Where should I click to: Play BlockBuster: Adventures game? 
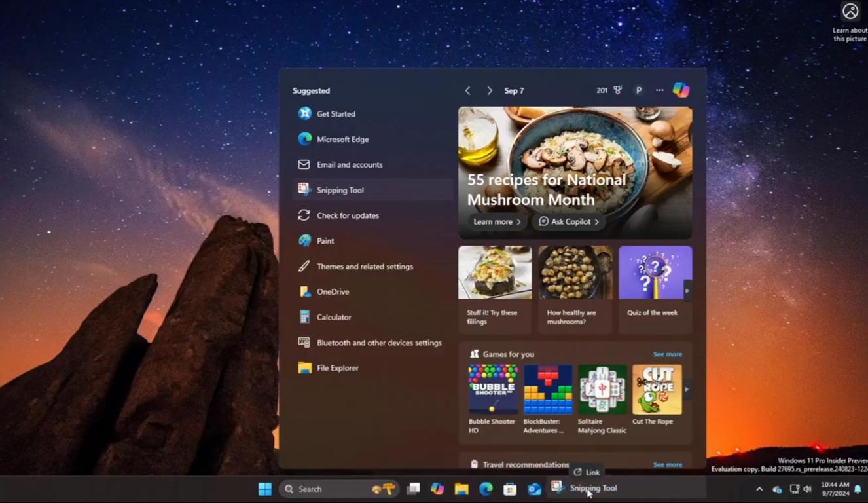click(x=547, y=400)
